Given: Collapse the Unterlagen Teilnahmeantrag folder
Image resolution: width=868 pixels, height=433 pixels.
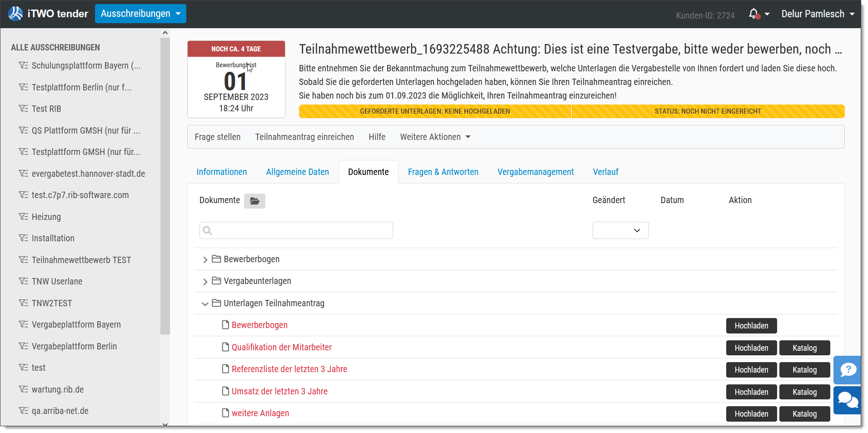Looking at the screenshot, I should 205,304.
